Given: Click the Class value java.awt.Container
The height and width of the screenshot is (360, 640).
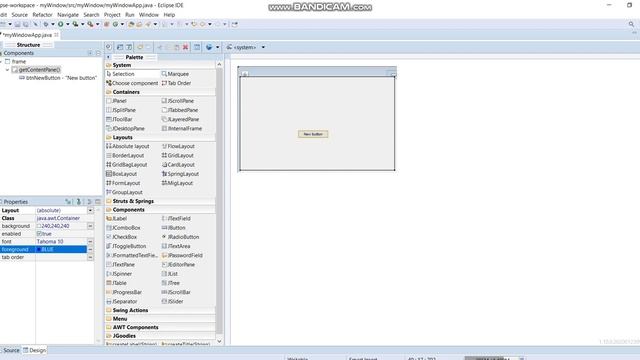Looking at the screenshot, I should 58,218.
